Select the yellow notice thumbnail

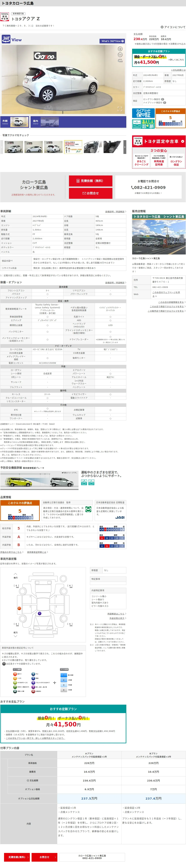pos(73,147)
